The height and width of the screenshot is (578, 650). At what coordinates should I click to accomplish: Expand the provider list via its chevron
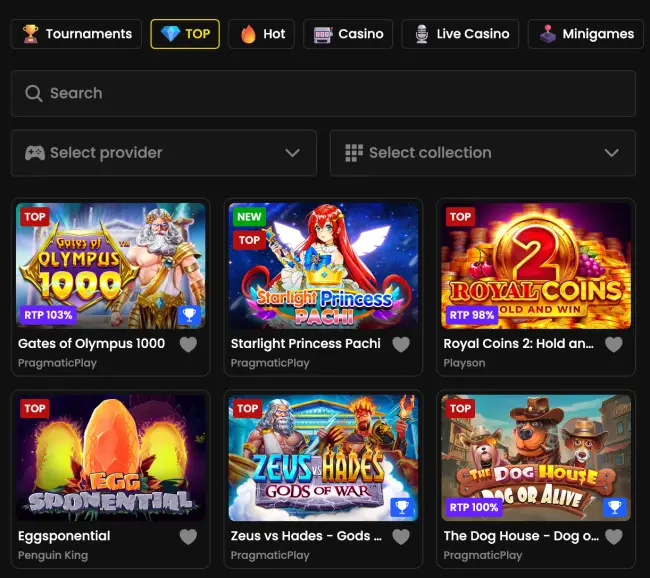pos(292,153)
